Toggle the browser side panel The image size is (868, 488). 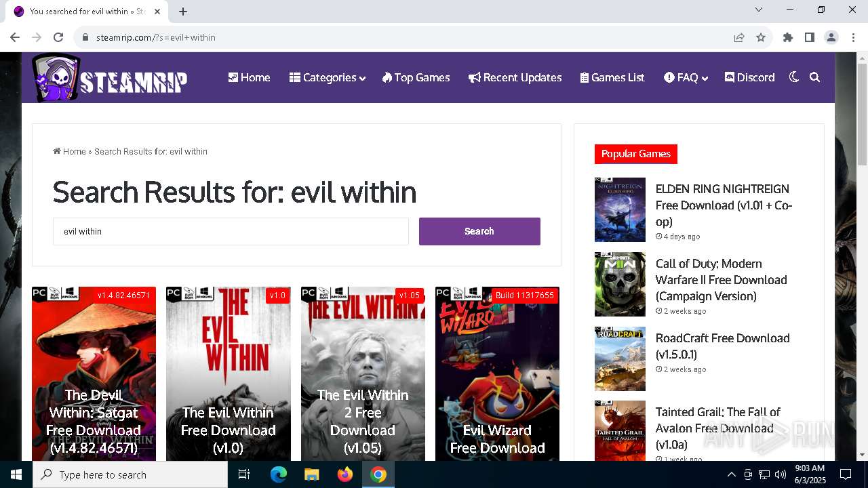pos(810,37)
